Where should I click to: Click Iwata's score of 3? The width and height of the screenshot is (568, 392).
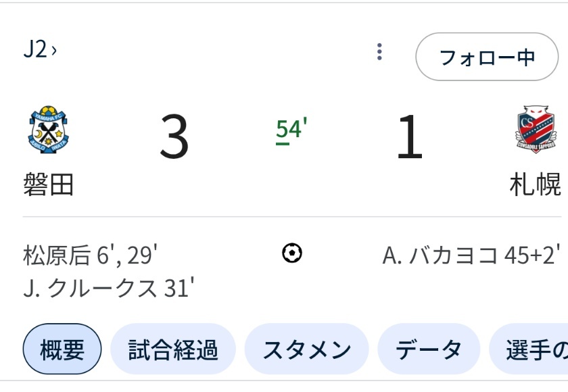[174, 136]
